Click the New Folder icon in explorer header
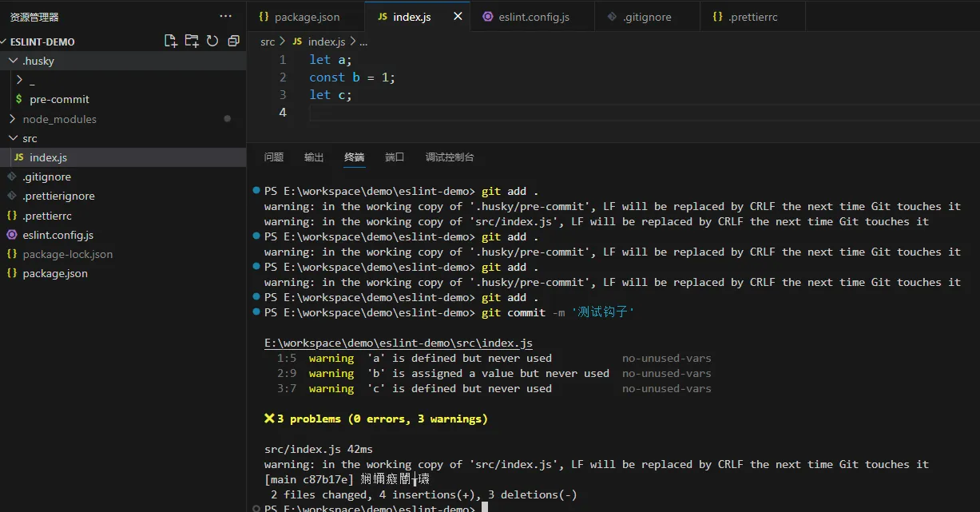Image resolution: width=980 pixels, height=512 pixels. pyautogui.click(x=192, y=42)
